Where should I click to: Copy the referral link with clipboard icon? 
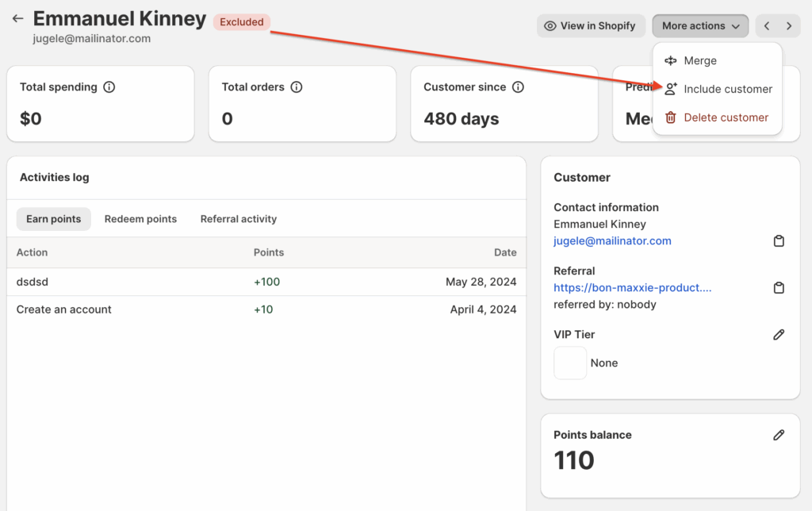(779, 288)
